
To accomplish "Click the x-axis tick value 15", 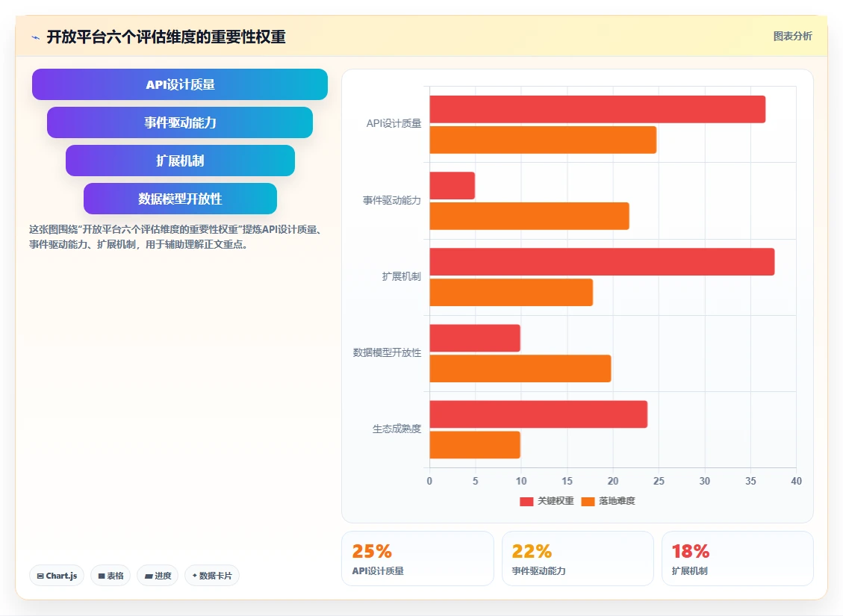I will pyautogui.click(x=567, y=481).
